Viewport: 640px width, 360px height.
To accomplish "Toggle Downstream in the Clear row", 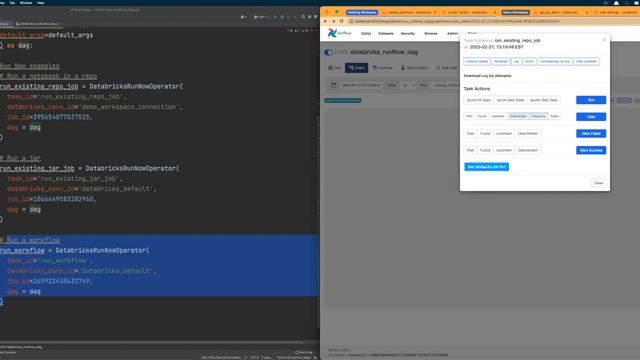I will [x=518, y=116].
